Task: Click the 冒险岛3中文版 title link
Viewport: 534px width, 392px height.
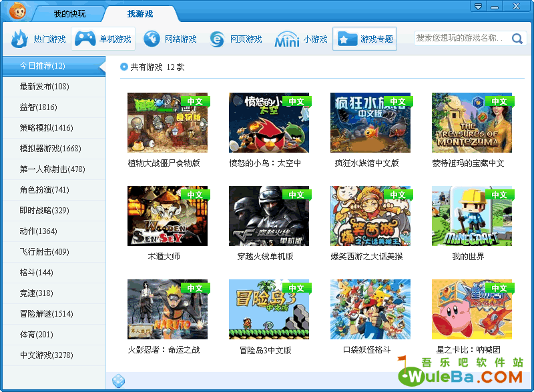Action: [x=265, y=350]
